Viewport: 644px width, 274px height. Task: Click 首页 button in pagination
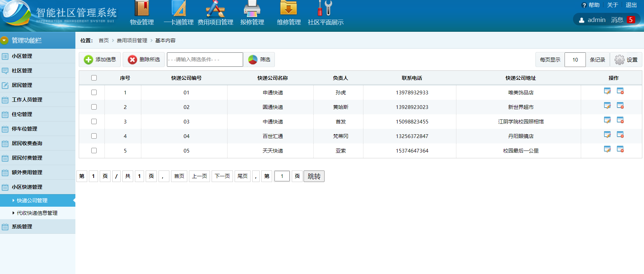click(x=179, y=176)
